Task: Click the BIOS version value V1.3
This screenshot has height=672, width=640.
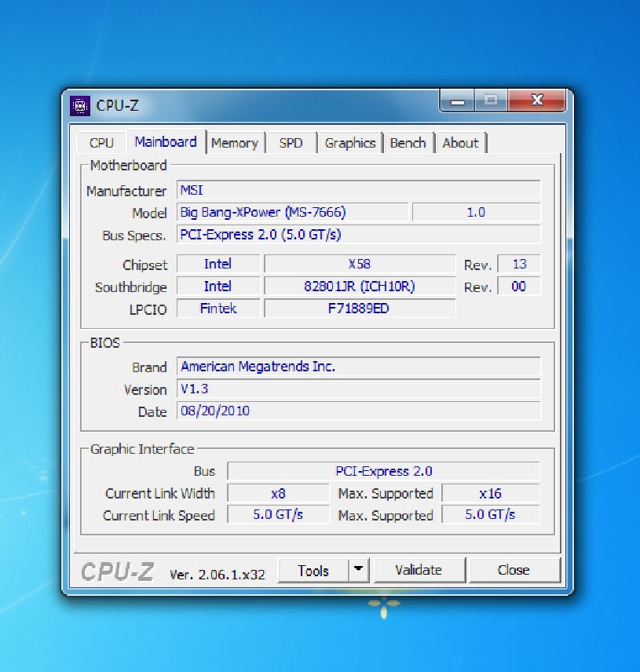Action: pos(359,389)
